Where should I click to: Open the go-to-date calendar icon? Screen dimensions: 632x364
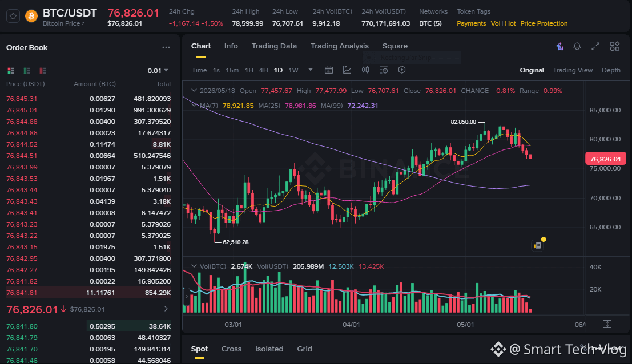pyautogui.click(x=329, y=70)
